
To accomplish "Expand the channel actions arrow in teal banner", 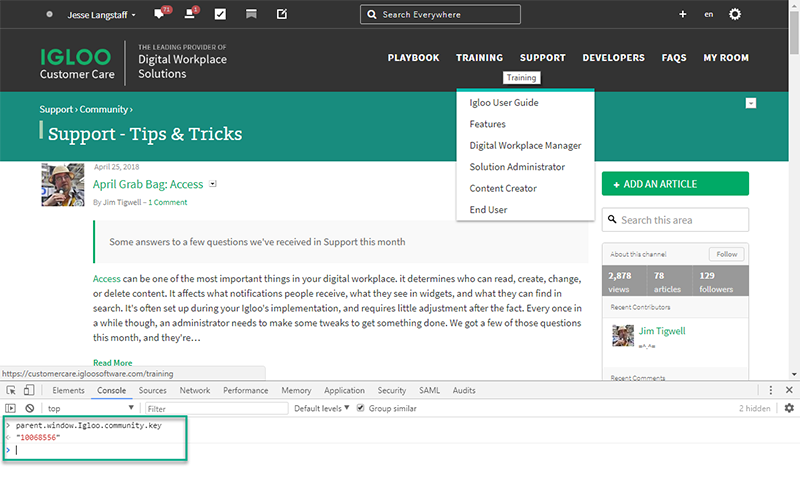I will 751,104.
